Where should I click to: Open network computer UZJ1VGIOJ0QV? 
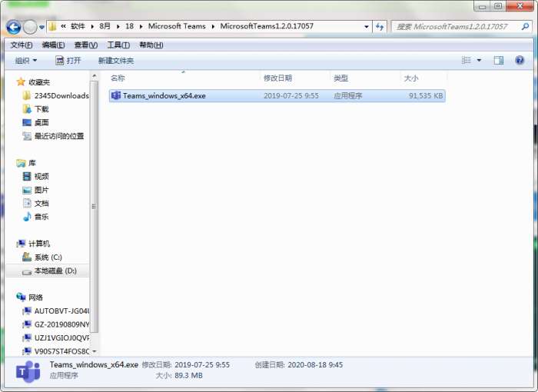coord(61,338)
